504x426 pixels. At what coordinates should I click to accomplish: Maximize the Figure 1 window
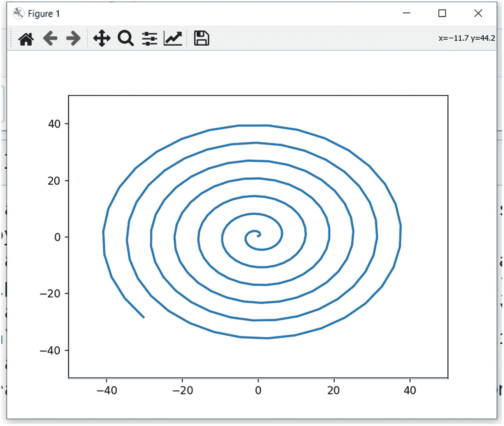pos(442,13)
